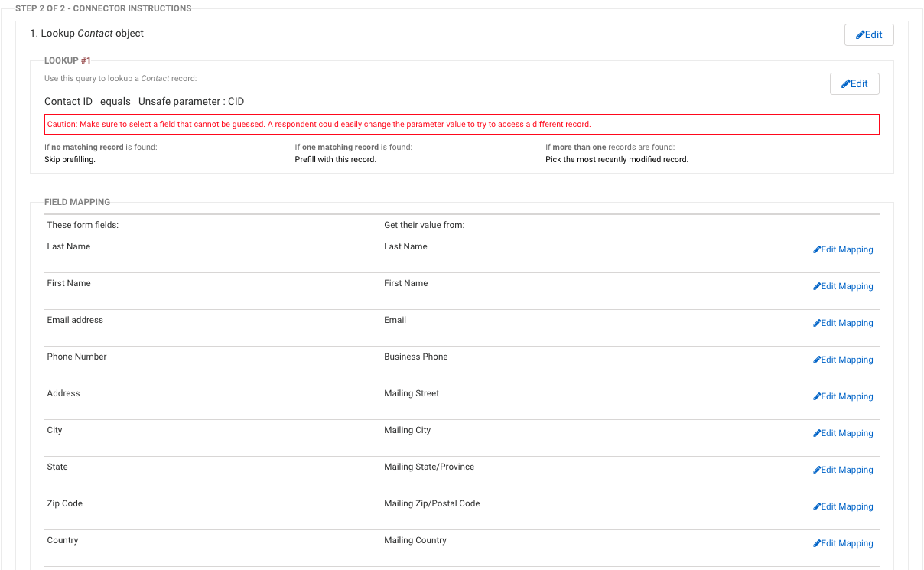The image size is (924, 570).
Task: Select the 'Mailing Zip/Postal Code' source value
Action: pos(432,503)
